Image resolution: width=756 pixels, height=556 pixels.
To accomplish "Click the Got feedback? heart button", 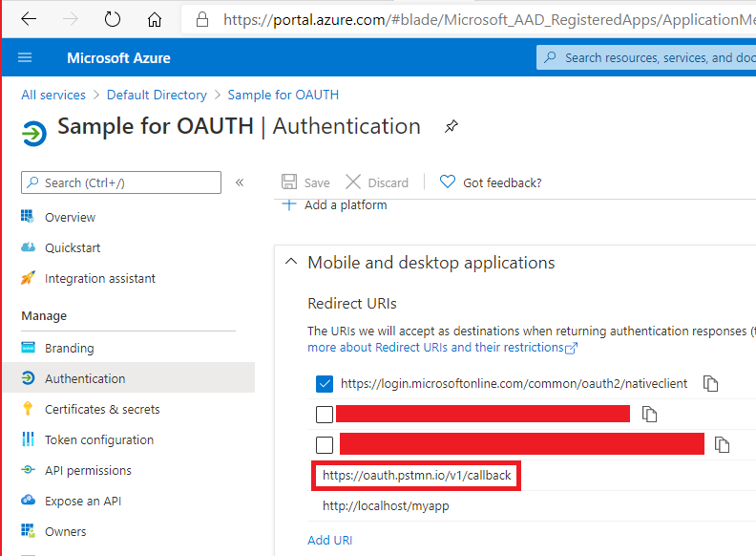I will tap(491, 182).
